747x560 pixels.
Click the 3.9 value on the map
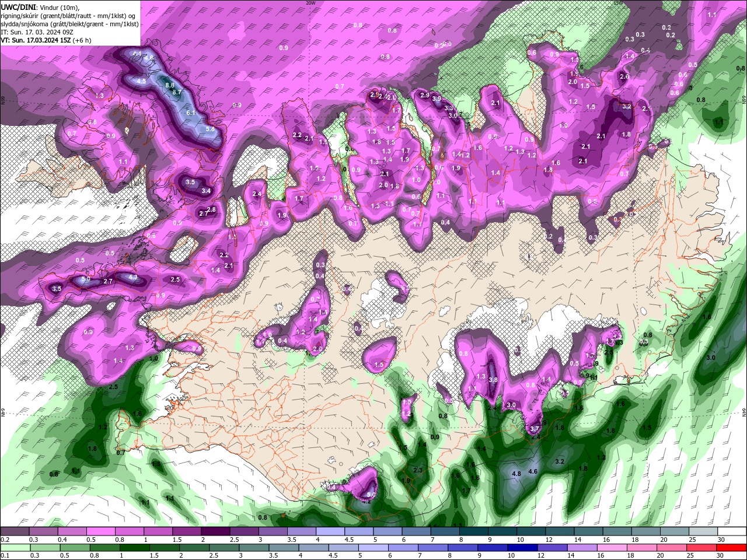click(x=437, y=99)
